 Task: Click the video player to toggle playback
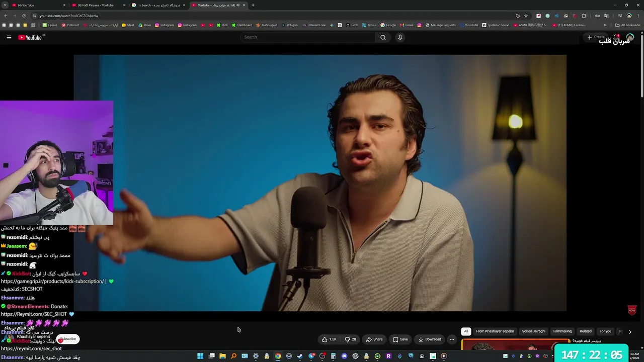click(x=320, y=183)
